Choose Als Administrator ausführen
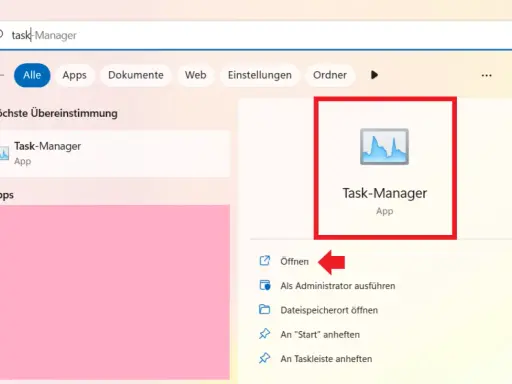The image size is (512, 384). [x=338, y=286]
